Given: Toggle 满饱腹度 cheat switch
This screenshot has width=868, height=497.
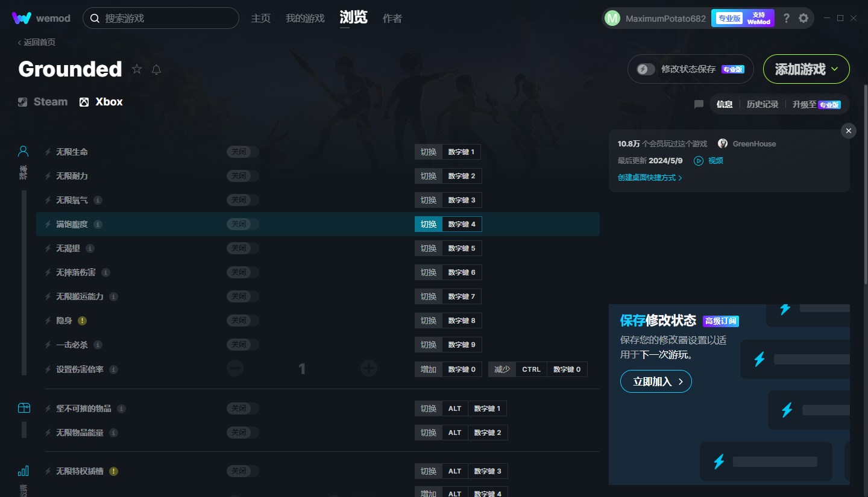Looking at the screenshot, I should [x=243, y=224].
